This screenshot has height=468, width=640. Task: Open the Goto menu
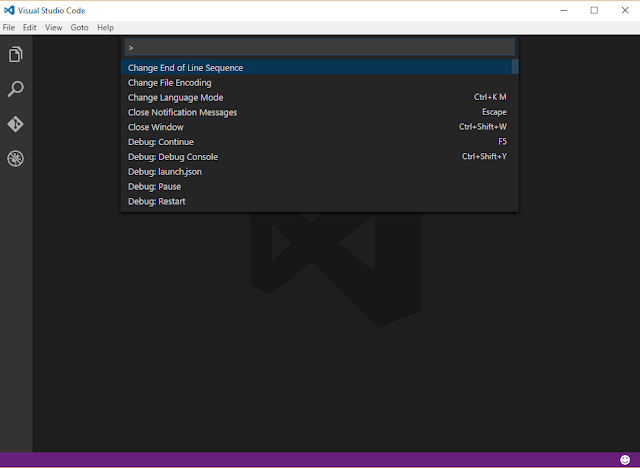[79, 27]
